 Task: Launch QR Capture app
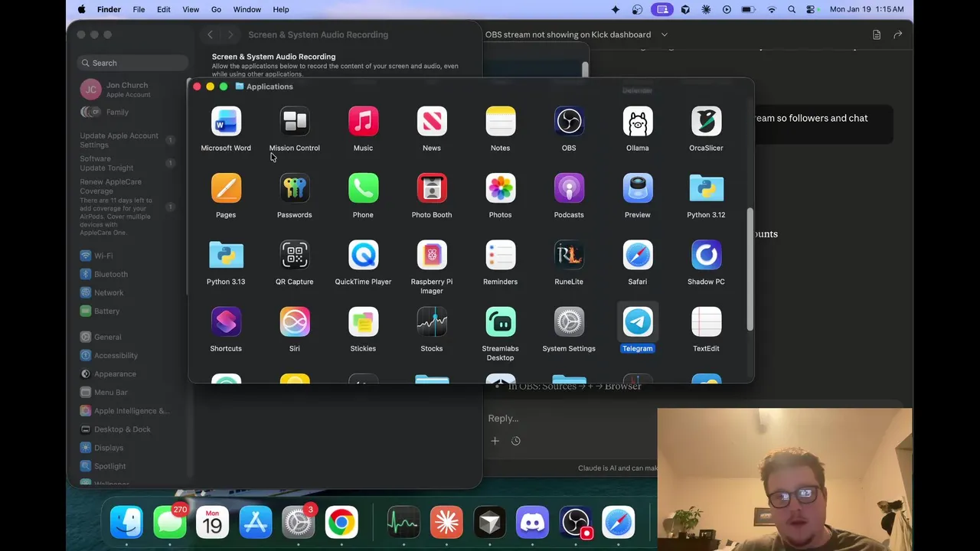click(295, 255)
